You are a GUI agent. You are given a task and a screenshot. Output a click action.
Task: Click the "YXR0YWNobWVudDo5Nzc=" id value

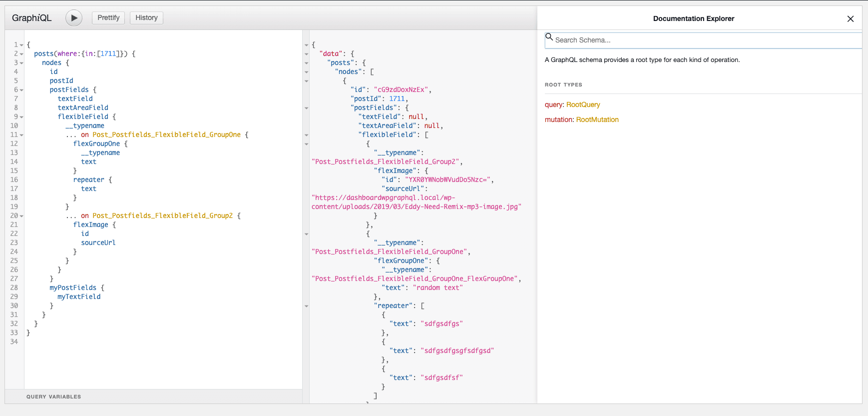(448, 179)
